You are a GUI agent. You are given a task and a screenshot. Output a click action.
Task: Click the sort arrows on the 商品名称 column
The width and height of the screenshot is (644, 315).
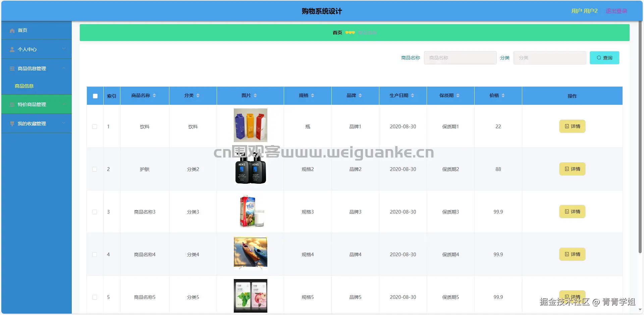click(154, 95)
